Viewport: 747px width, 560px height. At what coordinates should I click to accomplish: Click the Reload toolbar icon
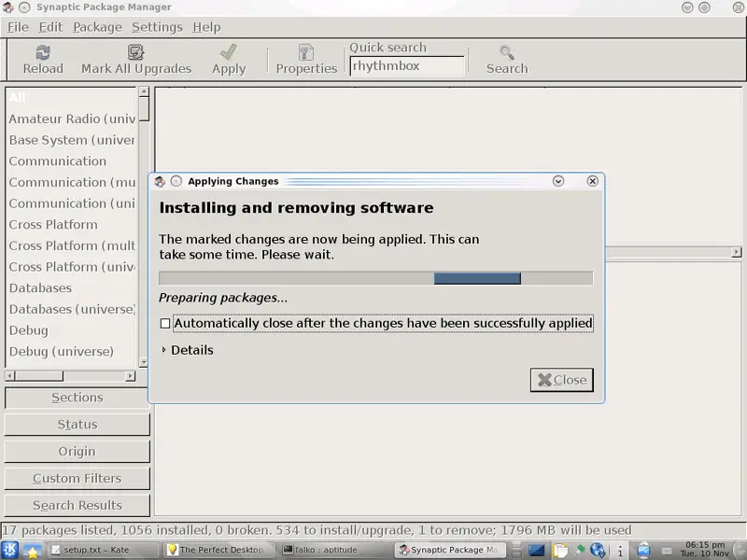pyautogui.click(x=43, y=52)
